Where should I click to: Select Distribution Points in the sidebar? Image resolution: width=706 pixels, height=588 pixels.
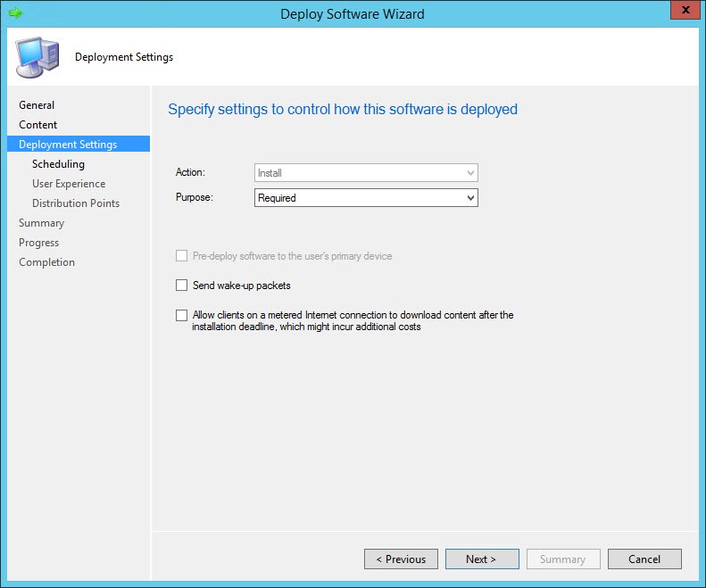point(76,203)
